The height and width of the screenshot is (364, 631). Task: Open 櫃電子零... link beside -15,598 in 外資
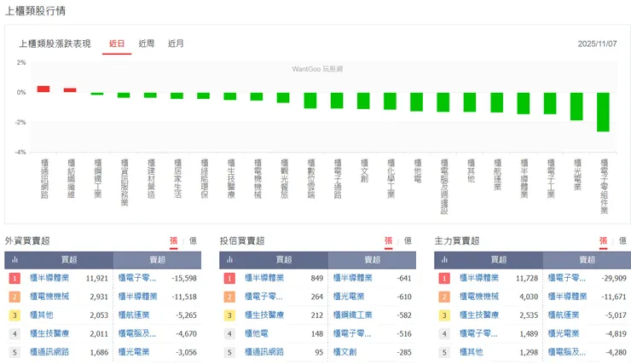pyautogui.click(x=137, y=278)
